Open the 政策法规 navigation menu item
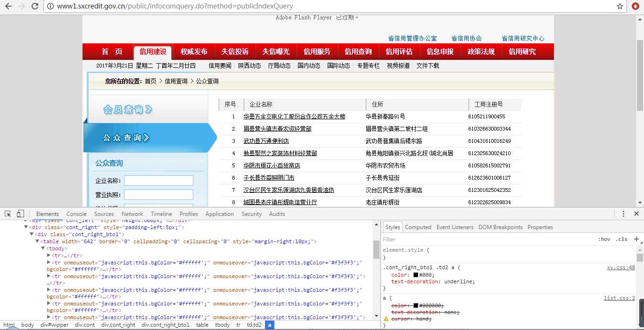Viewport: 644px width, 330px height. 481,52
